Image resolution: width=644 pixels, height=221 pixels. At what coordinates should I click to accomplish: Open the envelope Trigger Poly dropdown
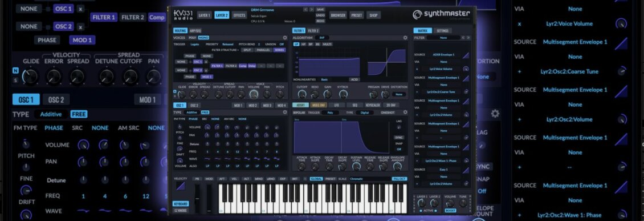[330, 112]
